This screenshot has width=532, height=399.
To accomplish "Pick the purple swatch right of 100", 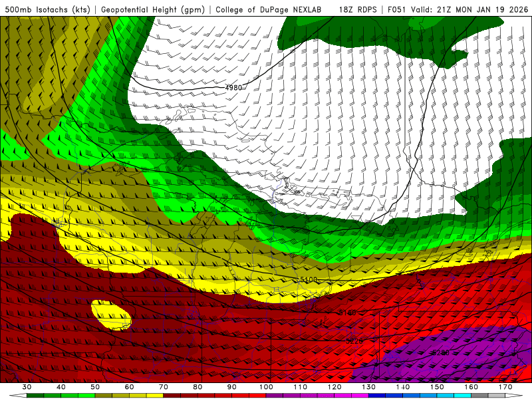I will [275, 396].
